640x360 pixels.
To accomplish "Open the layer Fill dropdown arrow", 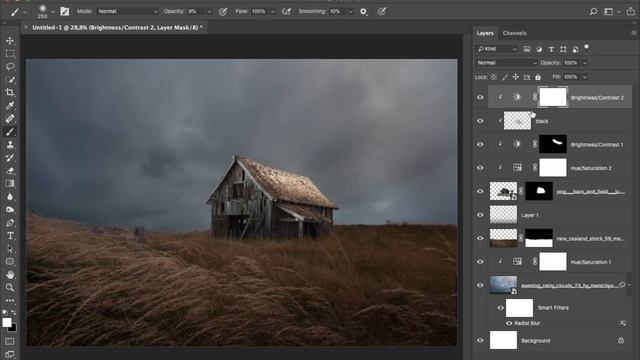I will 585,77.
